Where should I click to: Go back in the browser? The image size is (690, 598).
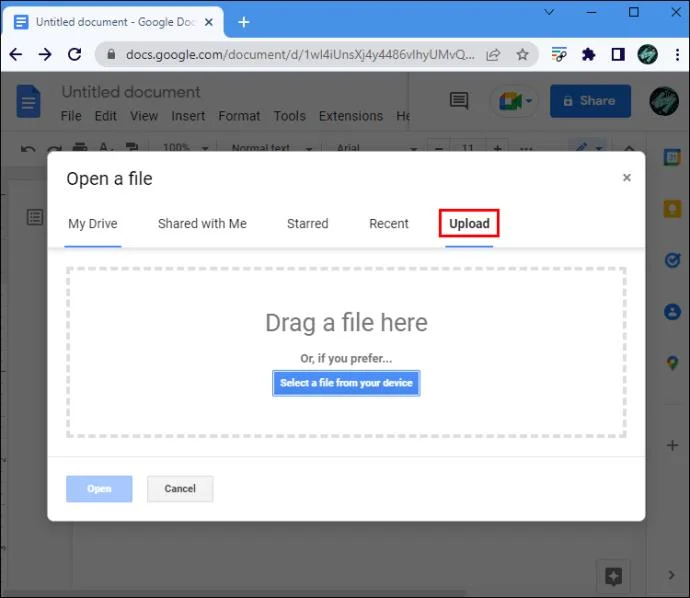[16, 55]
